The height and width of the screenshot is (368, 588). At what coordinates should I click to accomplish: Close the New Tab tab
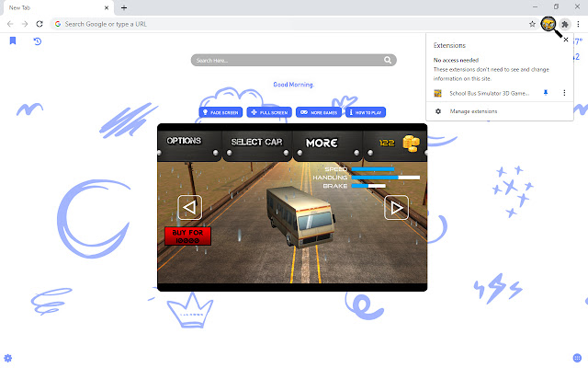click(107, 7)
